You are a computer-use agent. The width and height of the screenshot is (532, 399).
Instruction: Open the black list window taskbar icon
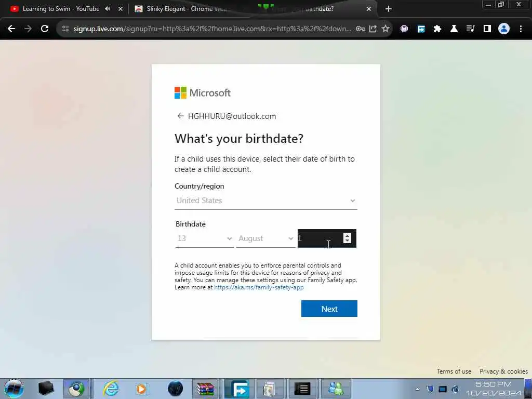coord(302,389)
